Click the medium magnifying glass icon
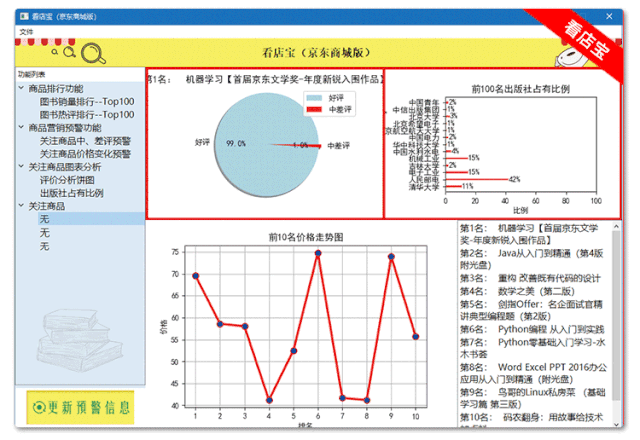The height and width of the screenshot is (440, 640). (x=69, y=52)
